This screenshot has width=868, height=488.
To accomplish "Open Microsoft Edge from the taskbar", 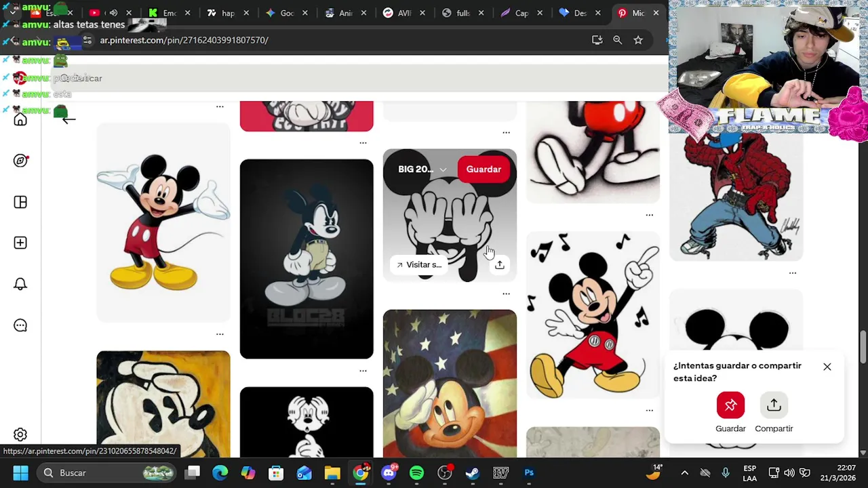I will [x=220, y=473].
